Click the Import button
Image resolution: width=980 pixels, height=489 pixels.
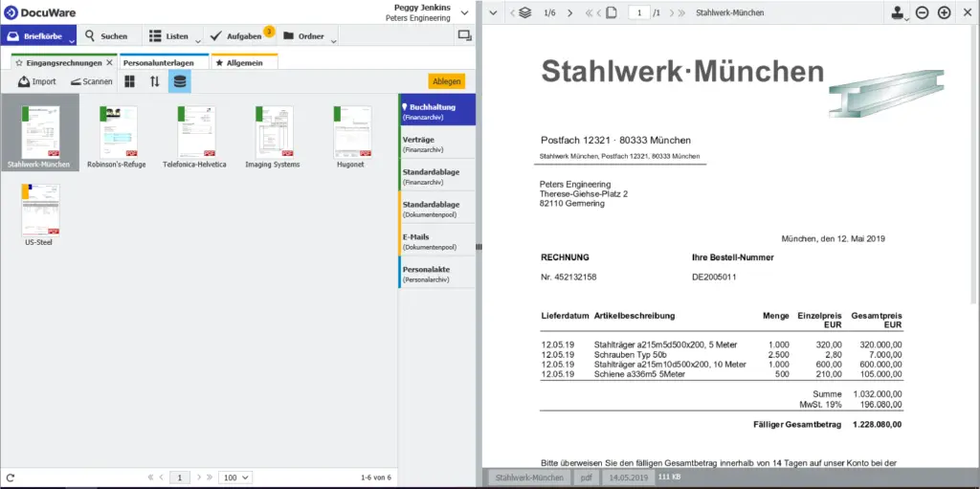[37, 81]
